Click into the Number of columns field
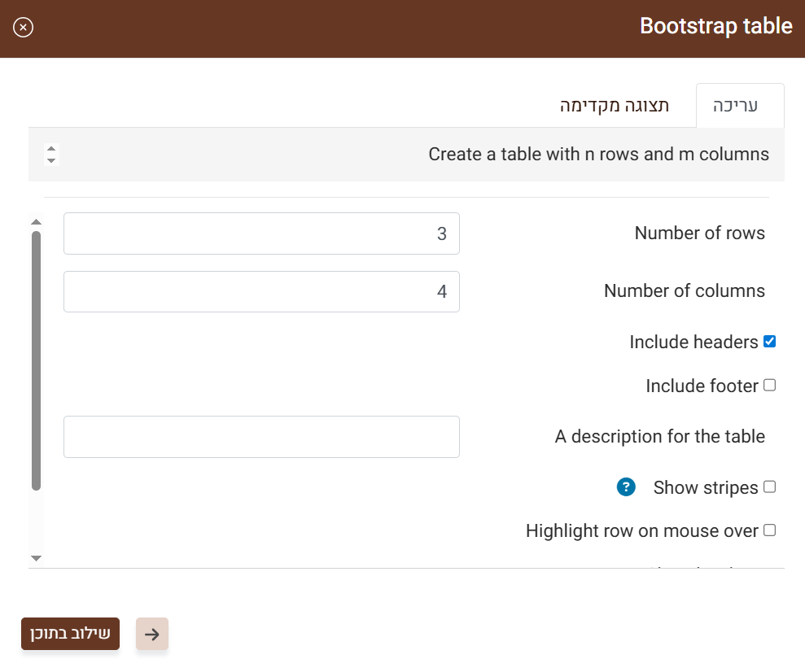This screenshot has height=672, width=805. [x=261, y=292]
